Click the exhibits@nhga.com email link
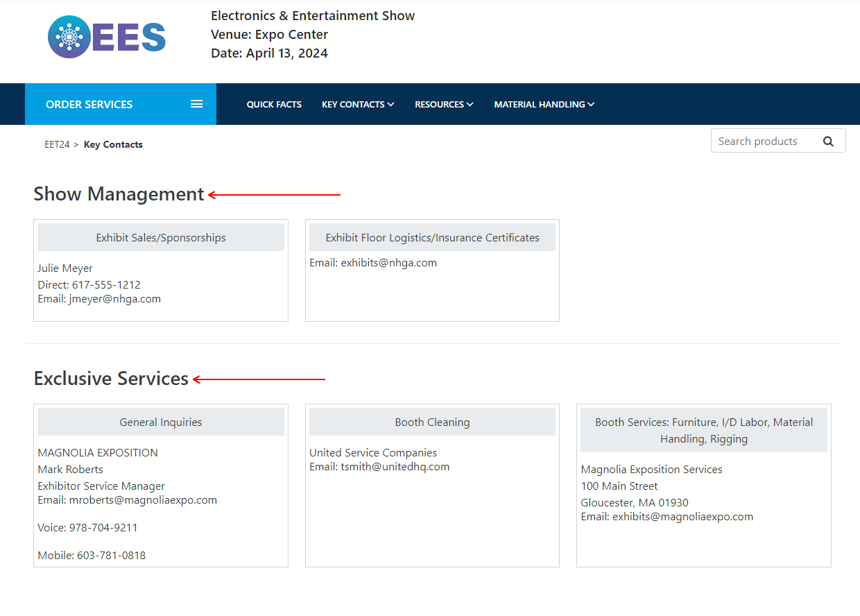This screenshot has width=860, height=616. pyautogui.click(x=389, y=262)
